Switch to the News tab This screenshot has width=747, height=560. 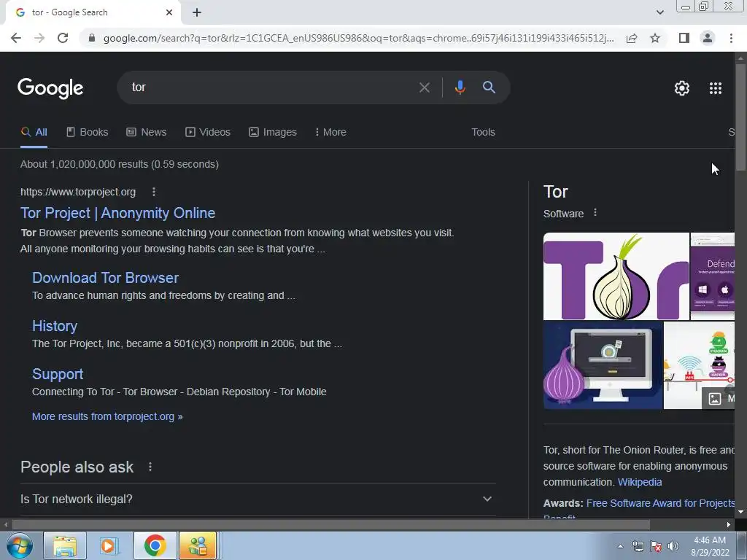tap(146, 133)
